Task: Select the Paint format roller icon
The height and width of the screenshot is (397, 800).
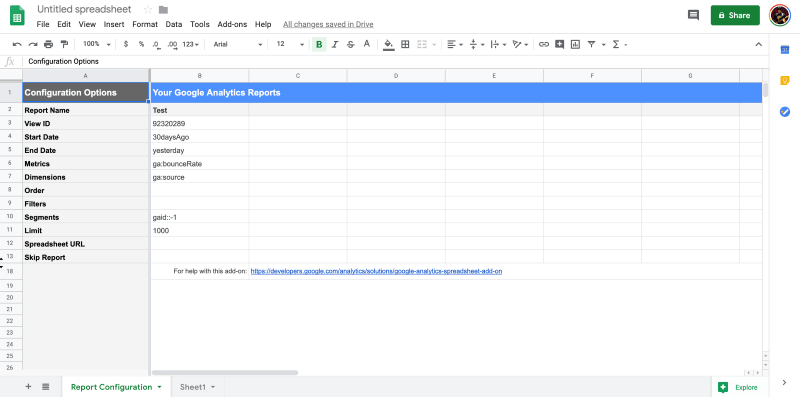Action: coord(64,44)
